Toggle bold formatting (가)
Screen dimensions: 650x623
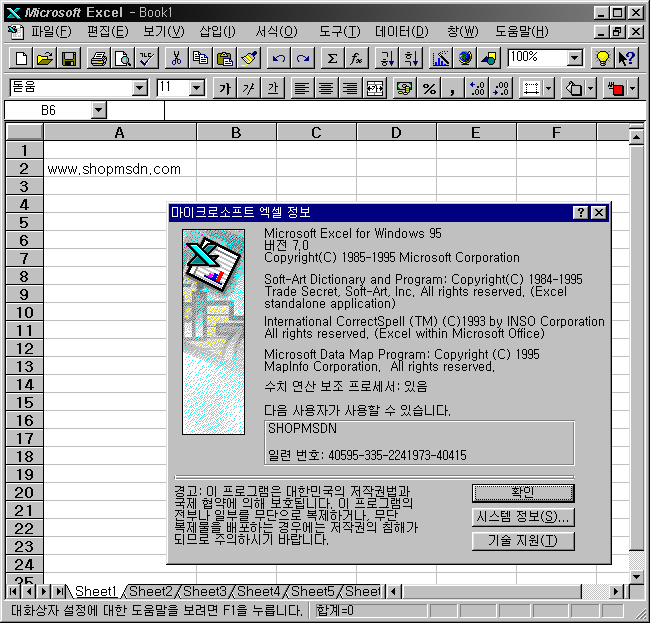225,88
